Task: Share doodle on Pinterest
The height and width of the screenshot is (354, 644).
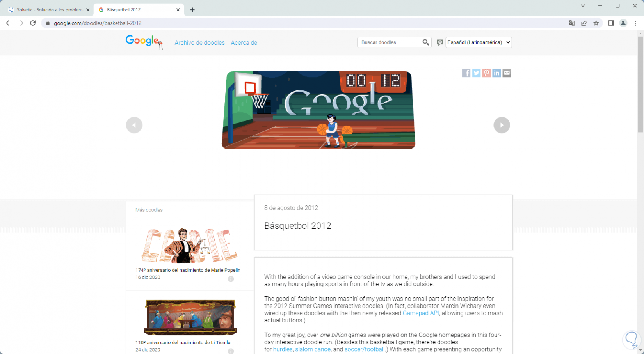Action: pos(486,73)
